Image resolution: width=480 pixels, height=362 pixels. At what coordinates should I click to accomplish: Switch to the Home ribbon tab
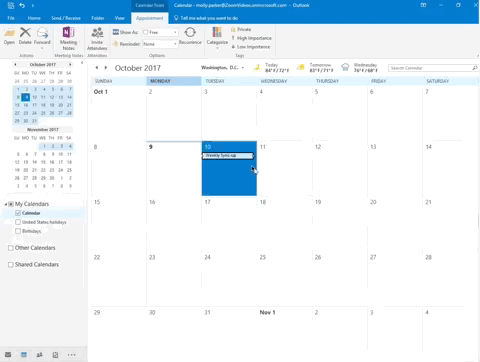point(34,18)
